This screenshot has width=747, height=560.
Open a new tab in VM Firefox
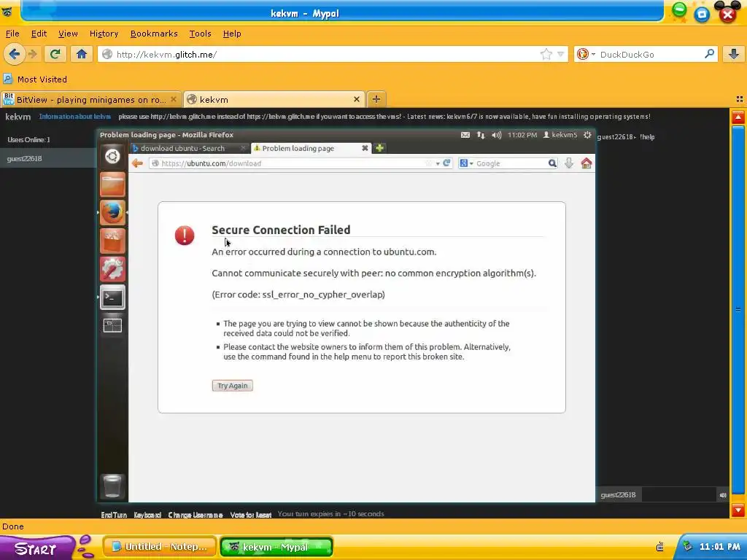tap(379, 148)
